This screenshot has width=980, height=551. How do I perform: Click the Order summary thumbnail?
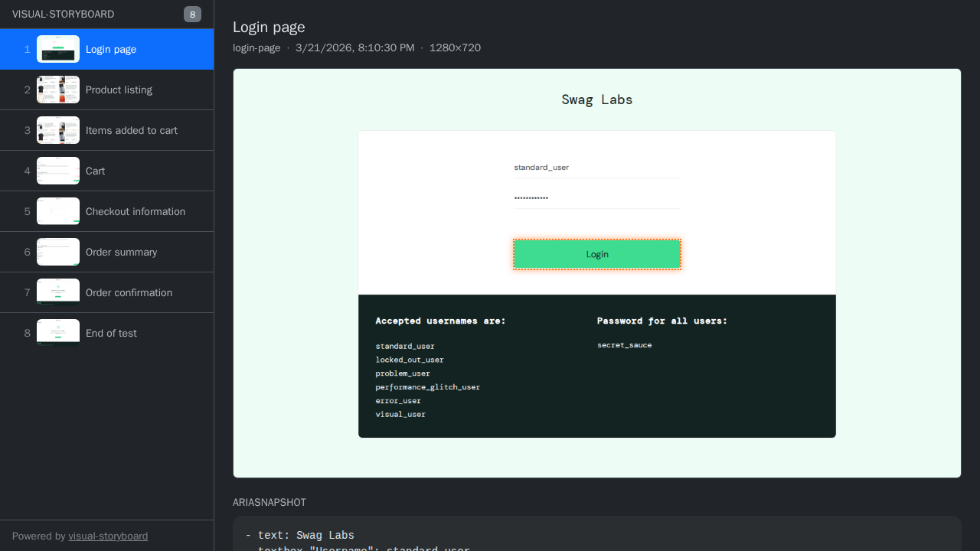click(x=58, y=252)
